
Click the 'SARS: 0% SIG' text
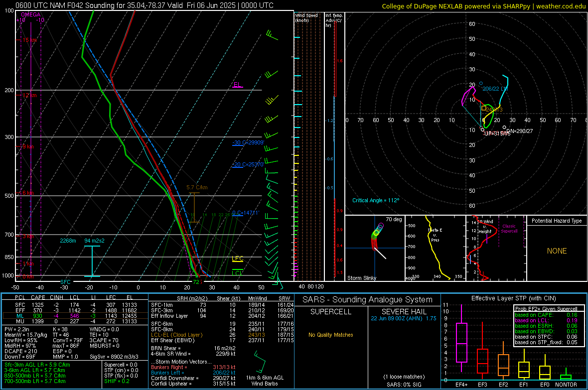click(x=404, y=385)
